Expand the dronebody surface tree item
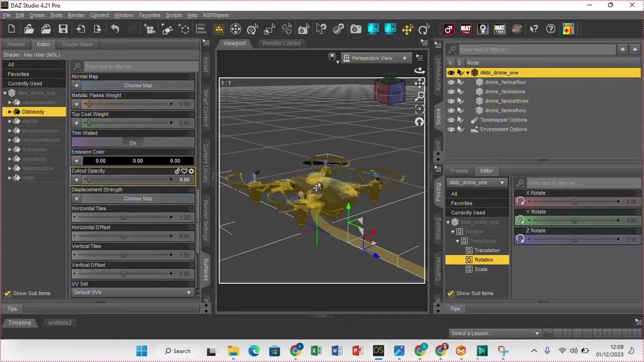 coord(10,159)
